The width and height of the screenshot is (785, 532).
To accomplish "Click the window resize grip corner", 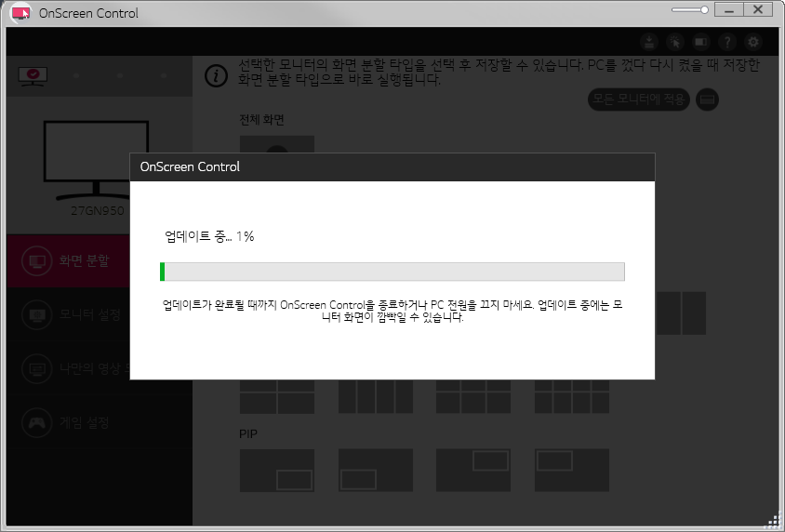I will point(774,521).
